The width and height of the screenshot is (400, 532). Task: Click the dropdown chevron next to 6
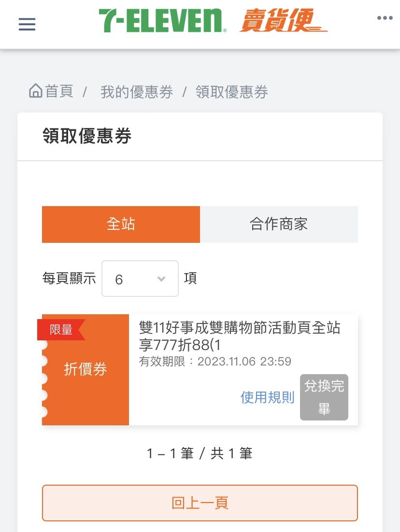[x=161, y=279]
